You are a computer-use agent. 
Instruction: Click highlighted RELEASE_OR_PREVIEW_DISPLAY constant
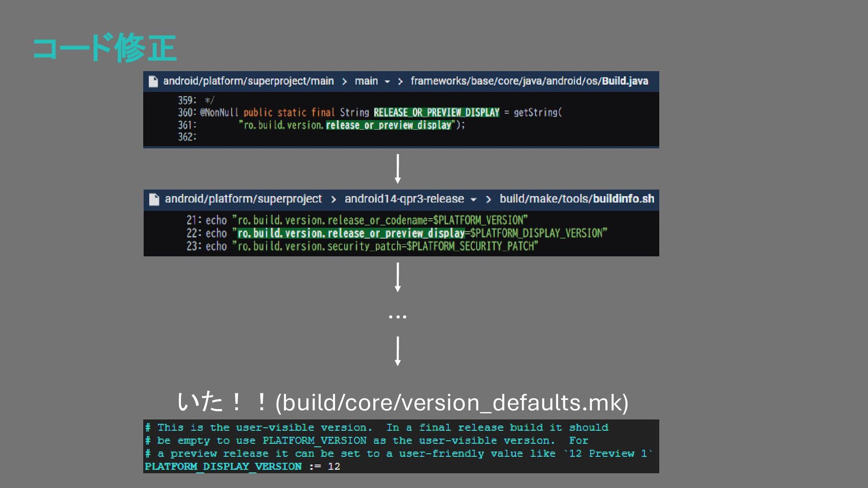(436, 113)
